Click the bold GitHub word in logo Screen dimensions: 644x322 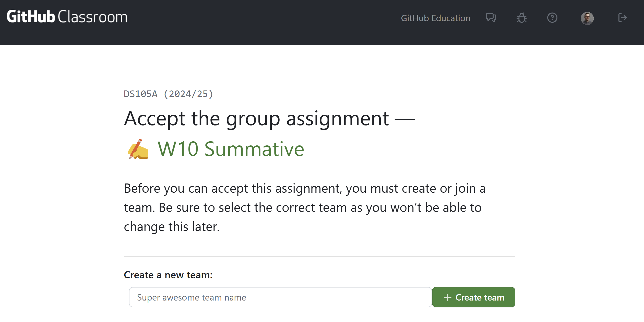[31, 17]
